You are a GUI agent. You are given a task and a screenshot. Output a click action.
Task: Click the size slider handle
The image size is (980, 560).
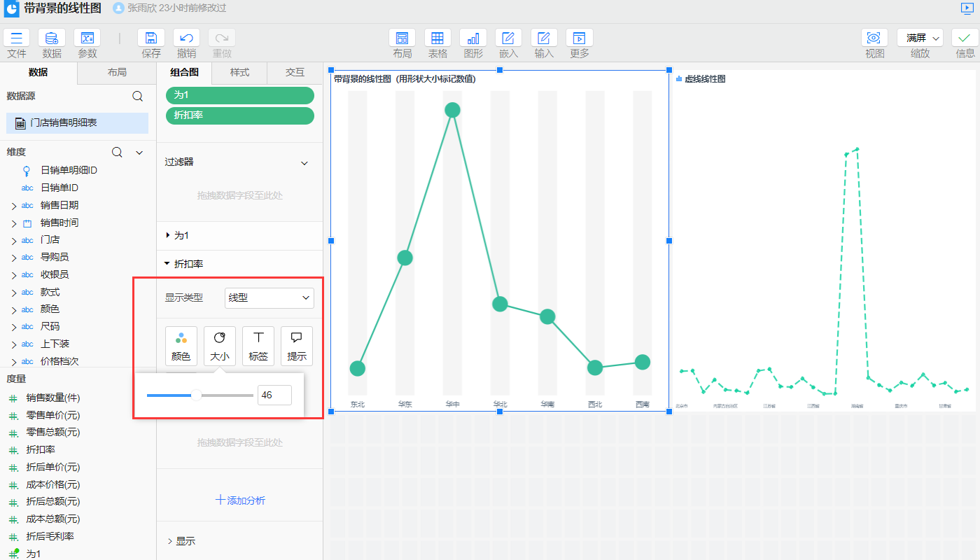(197, 395)
